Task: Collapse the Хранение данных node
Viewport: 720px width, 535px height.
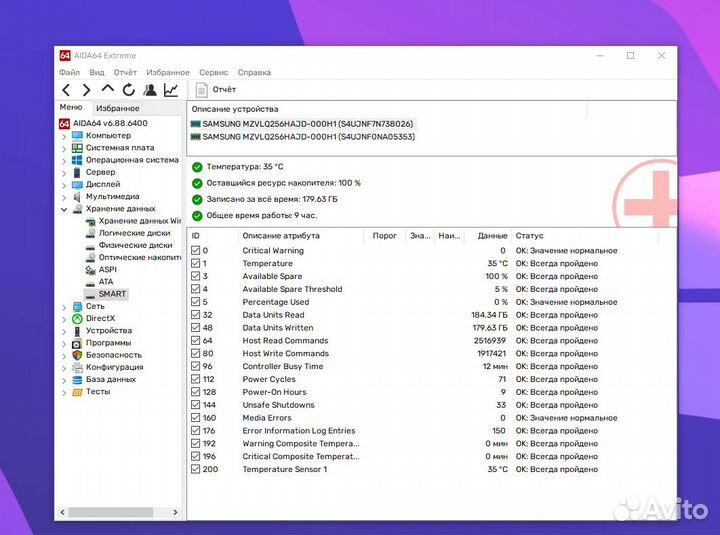Action: click(64, 209)
